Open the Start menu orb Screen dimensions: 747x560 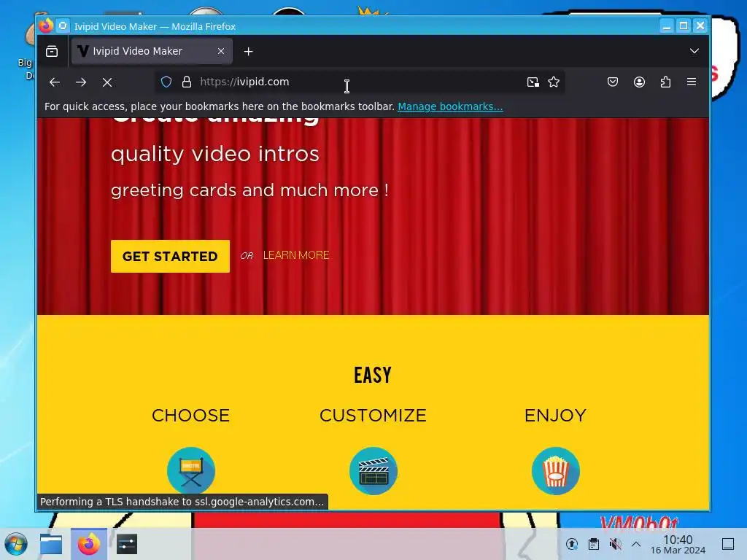[16, 544]
